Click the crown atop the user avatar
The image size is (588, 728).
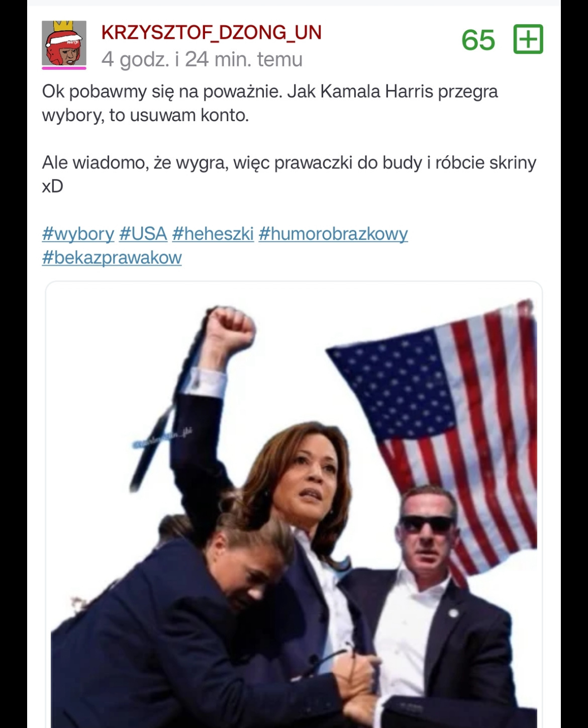[64, 26]
